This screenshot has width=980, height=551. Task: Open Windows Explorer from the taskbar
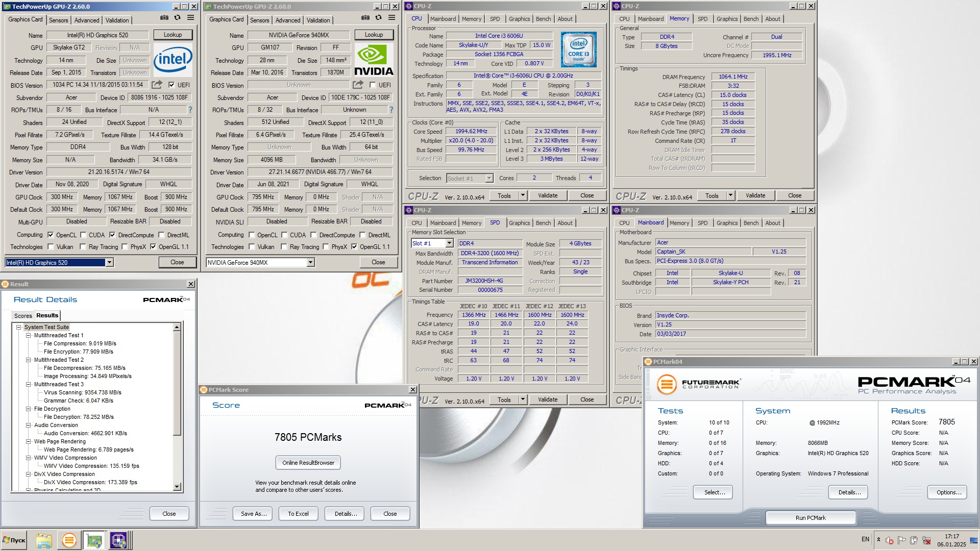[44, 540]
